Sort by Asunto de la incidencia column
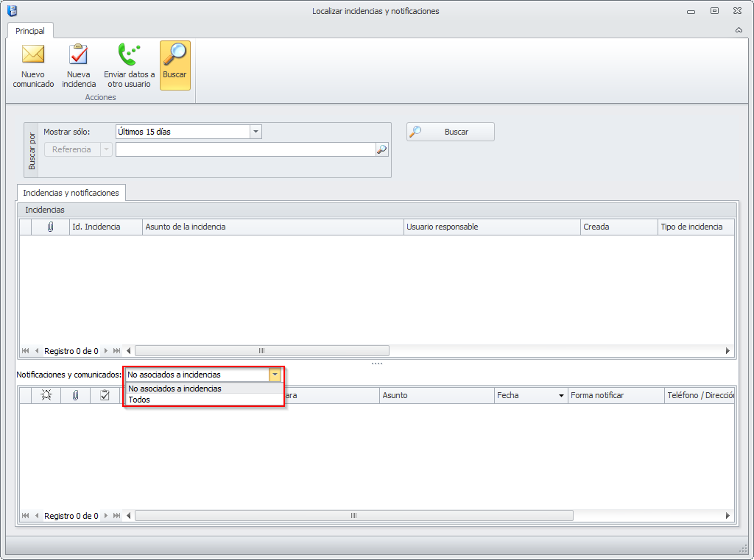 point(272,227)
